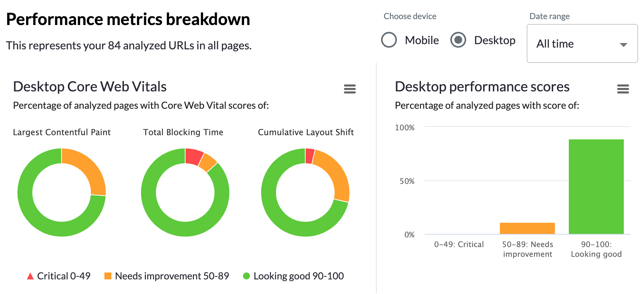Select the Desktop radio button
The image size is (644, 294).
pos(458,40)
